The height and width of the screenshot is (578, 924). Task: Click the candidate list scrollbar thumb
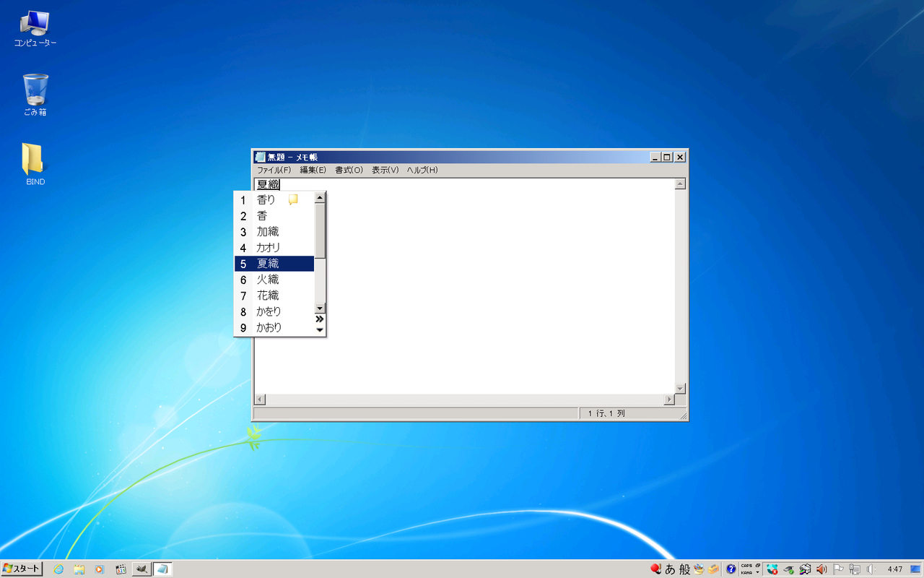point(320,230)
